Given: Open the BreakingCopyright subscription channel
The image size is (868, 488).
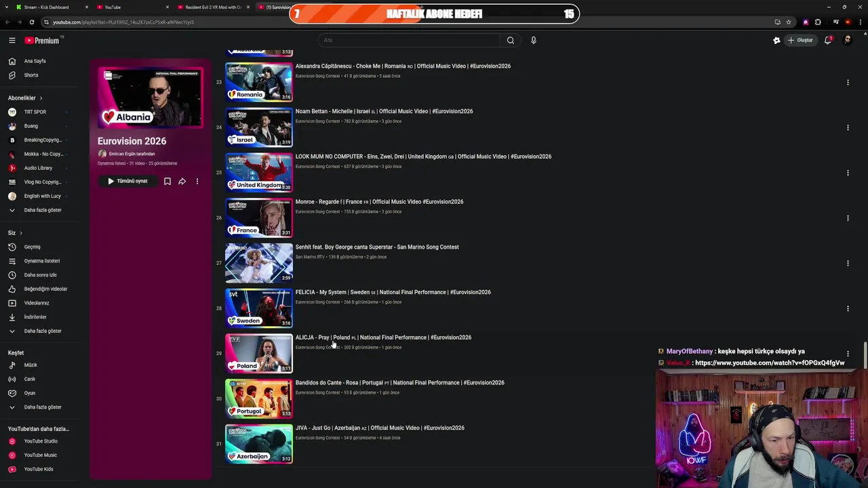Looking at the screenshot, I should (x=43, y=140).
